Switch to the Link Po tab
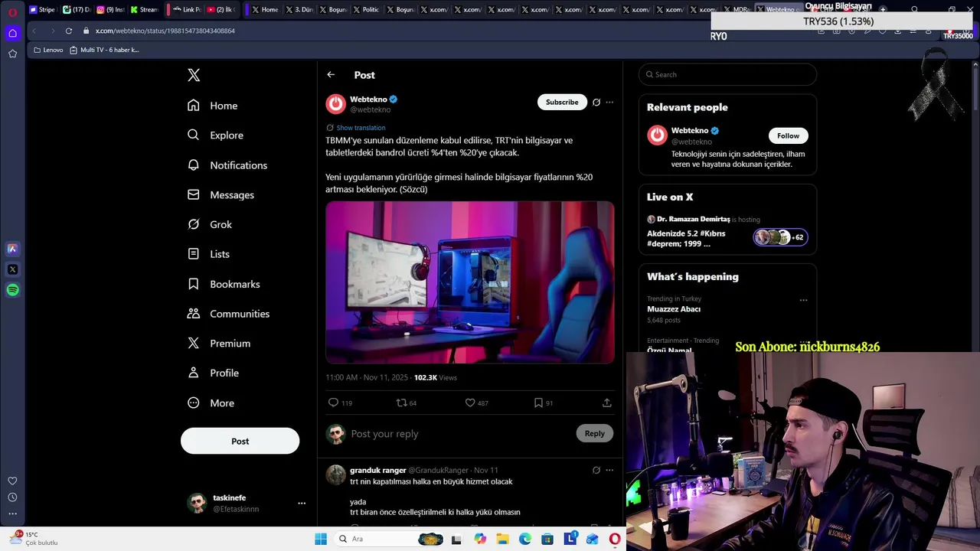 click(x=187, y=10)
